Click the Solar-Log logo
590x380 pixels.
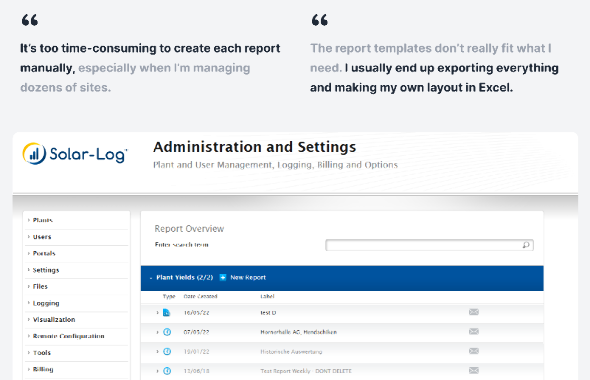pyautogui.click(x=75, y=154)
